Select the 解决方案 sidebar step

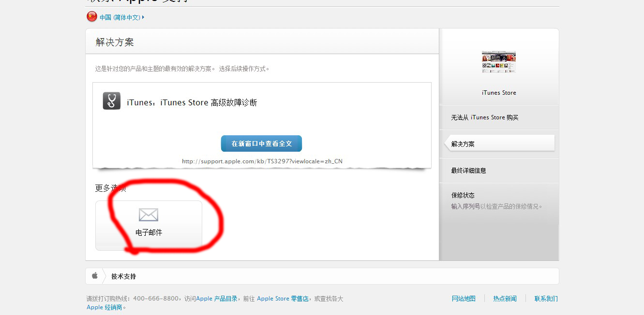[499, 143]
